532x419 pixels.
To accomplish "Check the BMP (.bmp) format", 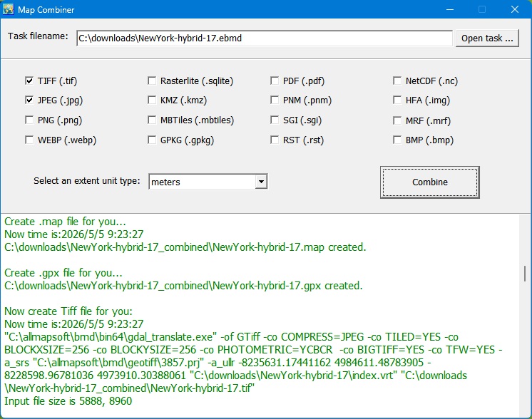I will 397,140.
